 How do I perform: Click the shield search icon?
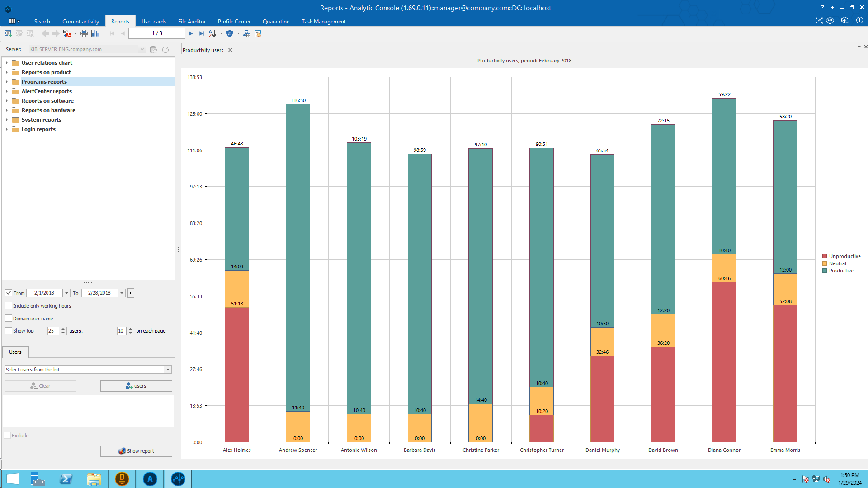point(230,33)
